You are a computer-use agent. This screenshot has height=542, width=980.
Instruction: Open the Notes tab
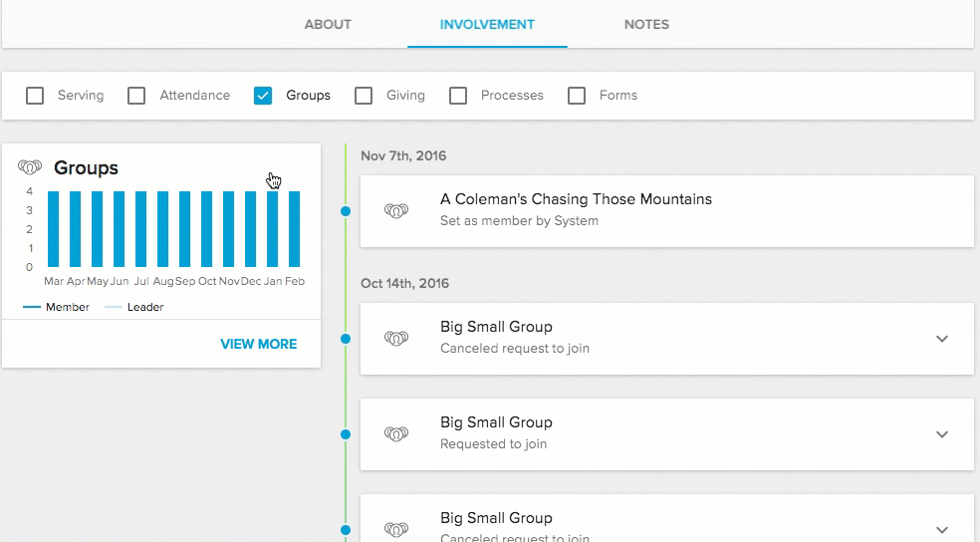click(646, 24)
